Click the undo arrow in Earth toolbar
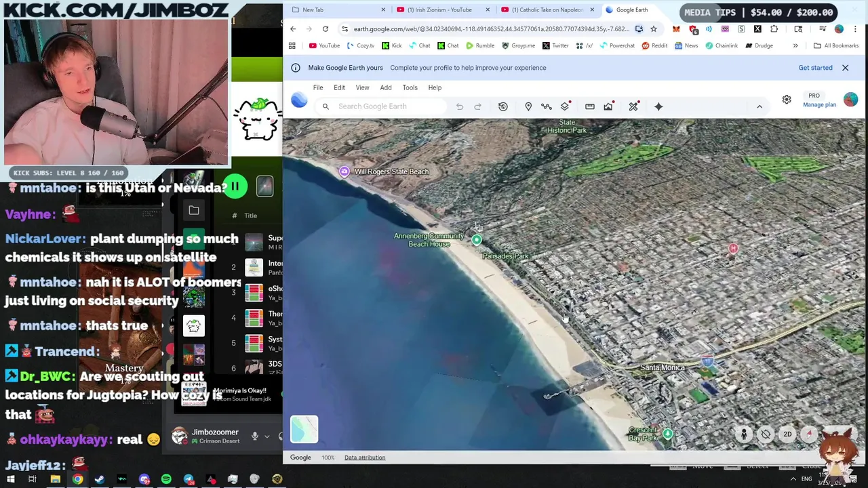The height and width of the screenshot is (488, 868). click(460, 106)
